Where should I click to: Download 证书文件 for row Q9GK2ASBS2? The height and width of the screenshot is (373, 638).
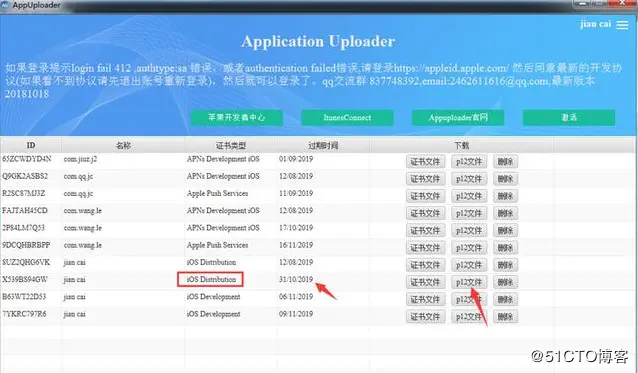[x=425, y=179]
